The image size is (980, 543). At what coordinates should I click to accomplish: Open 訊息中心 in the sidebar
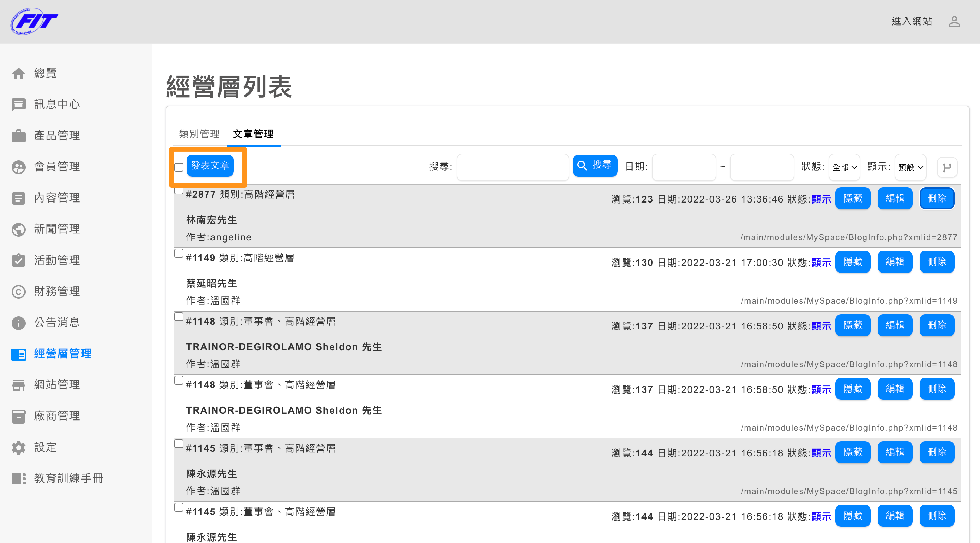57,104
